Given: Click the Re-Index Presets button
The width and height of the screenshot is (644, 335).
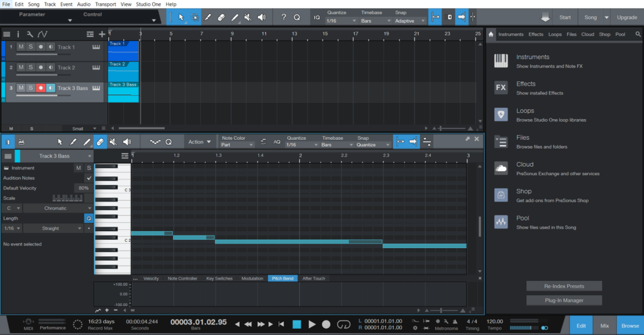Looking at the screenshot, I should 564,286.
